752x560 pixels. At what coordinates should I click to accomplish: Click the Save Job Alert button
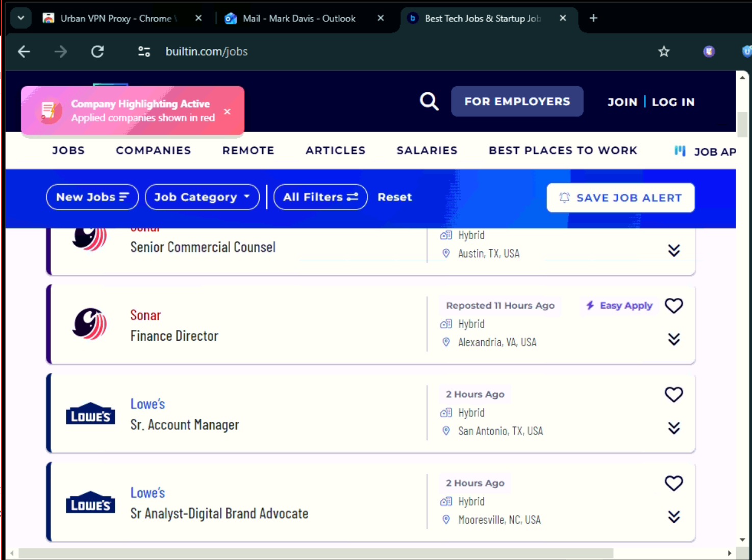[x=620, y=198]
